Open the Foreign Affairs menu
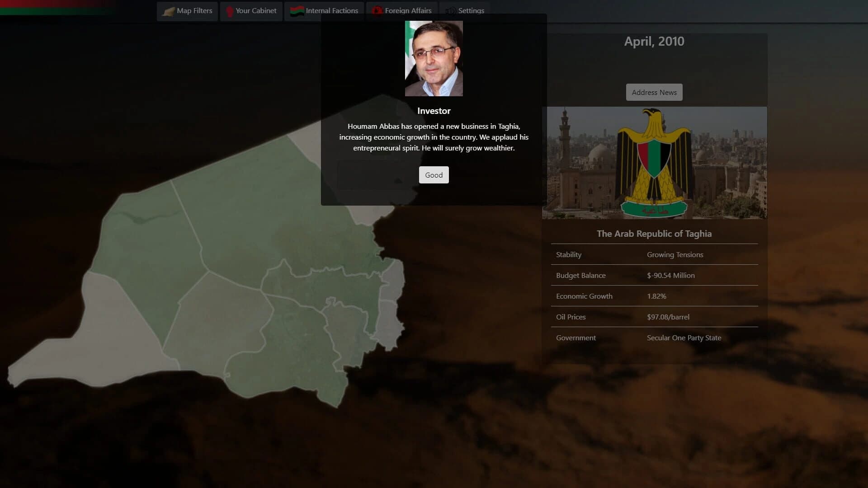The height and width of the screenshot is (488, 868). tap(401, 11)
